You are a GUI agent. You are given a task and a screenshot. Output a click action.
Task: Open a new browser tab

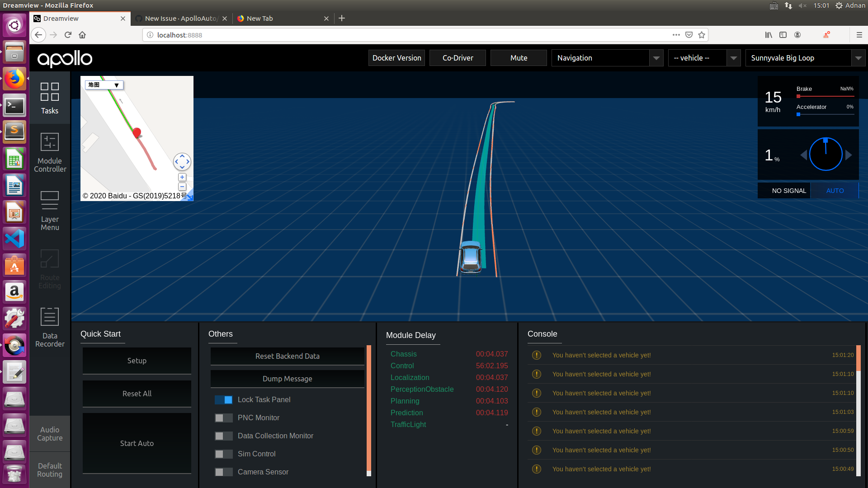pos(342,18)
